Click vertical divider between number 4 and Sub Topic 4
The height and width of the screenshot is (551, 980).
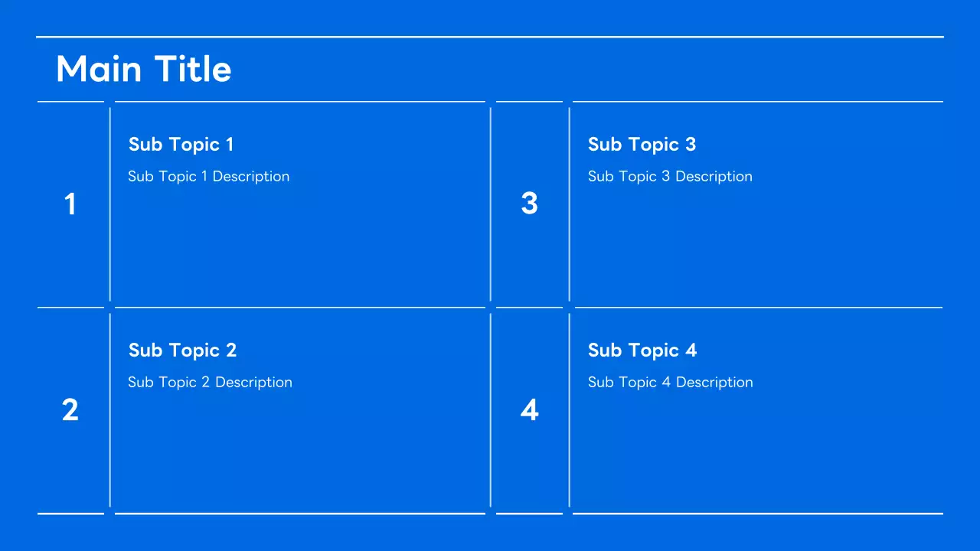tap(570, 410)
